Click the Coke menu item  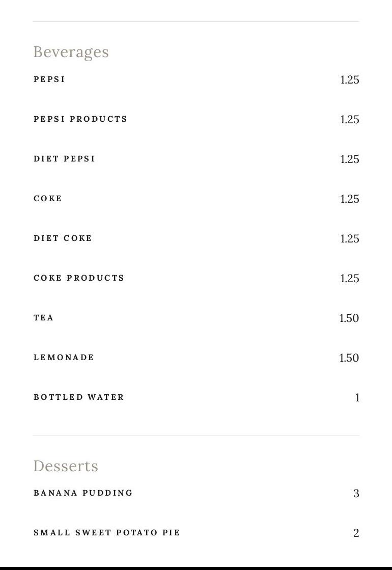[x=48, y=199]
